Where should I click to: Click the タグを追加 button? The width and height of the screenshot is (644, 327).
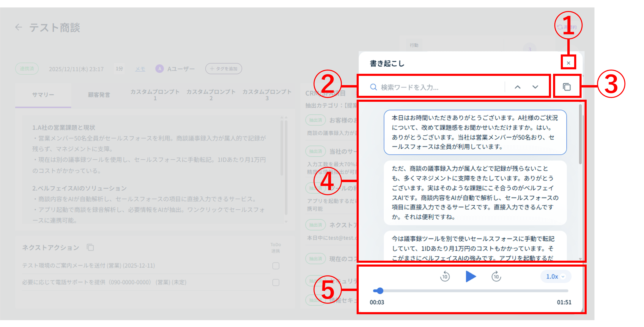point(223,69)
